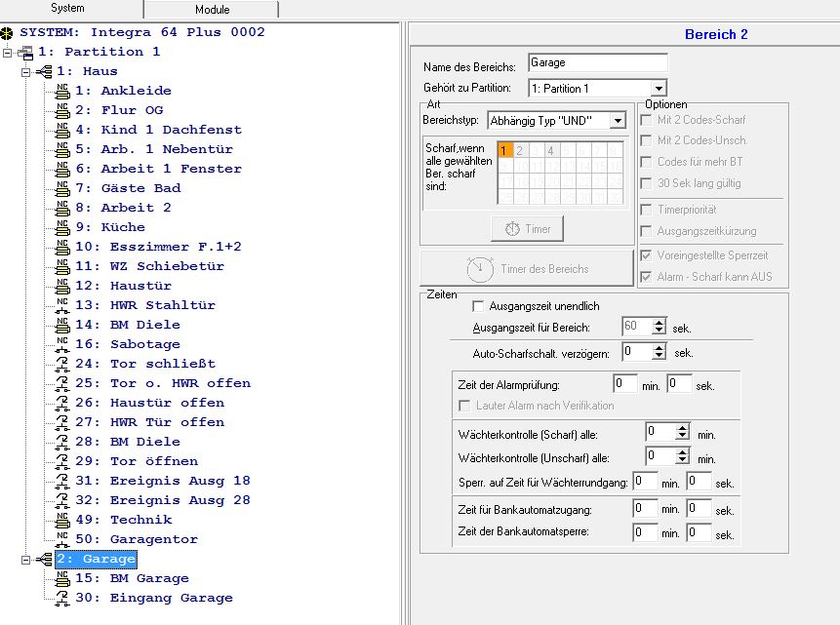Enable the Ausgangszeit unendlich checkbox

point(478,306)
